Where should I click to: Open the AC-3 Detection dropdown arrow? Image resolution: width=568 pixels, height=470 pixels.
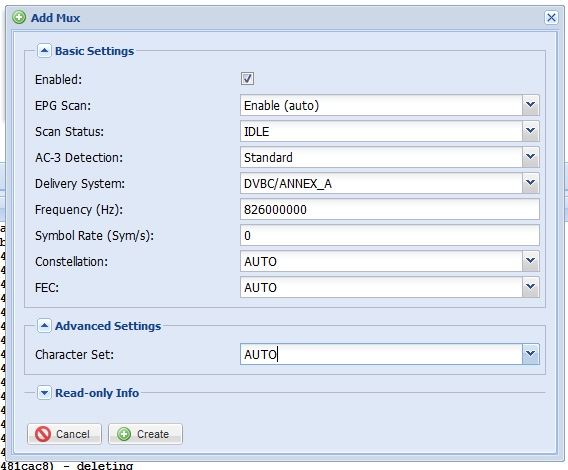pyautogui.click(x=531, y=157)
